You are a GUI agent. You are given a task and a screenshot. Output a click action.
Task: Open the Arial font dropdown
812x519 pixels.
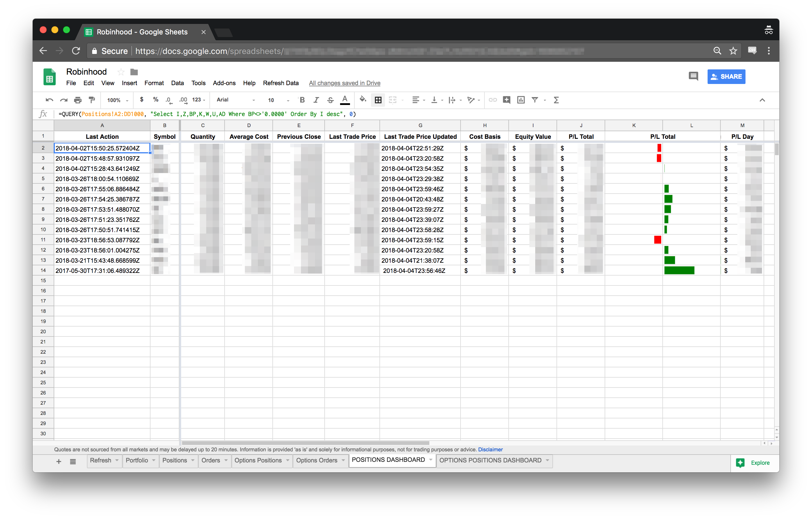(x=235, y=100)
